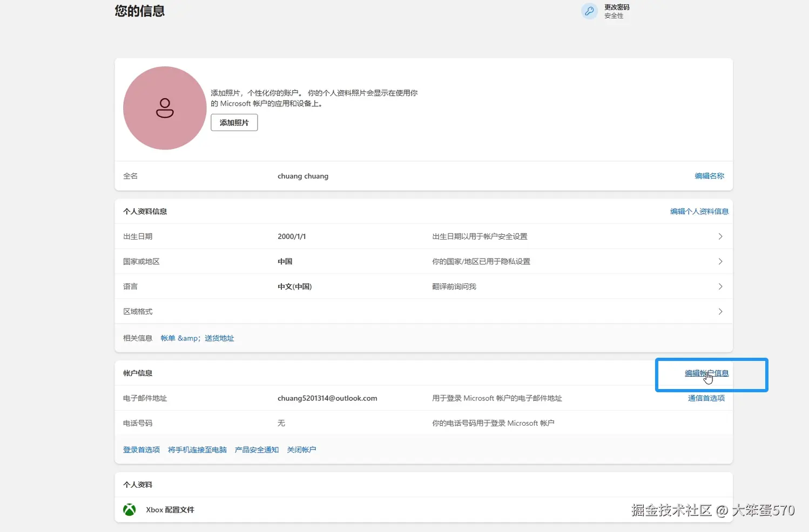The height and width of the screenshot is (532, 809).
Task: Open the 送货地址 link
Action: tap(219, 338)
